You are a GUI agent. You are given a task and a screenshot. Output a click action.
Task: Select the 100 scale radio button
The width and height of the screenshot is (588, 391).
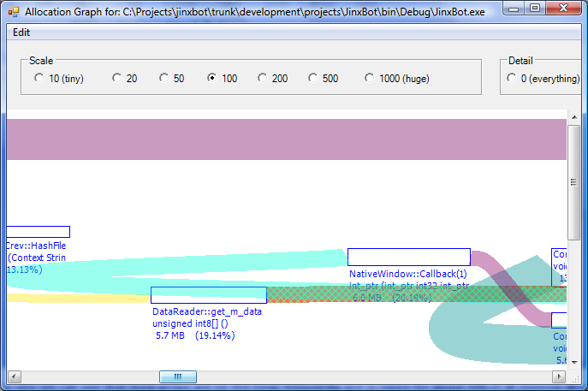[x=211, y=78]
